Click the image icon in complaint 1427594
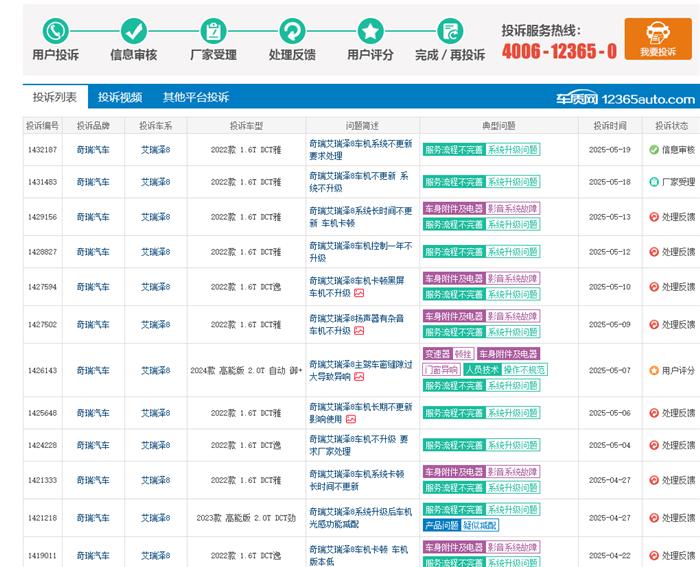The height and width of the screenshot is (567, 700). [359, 293]
